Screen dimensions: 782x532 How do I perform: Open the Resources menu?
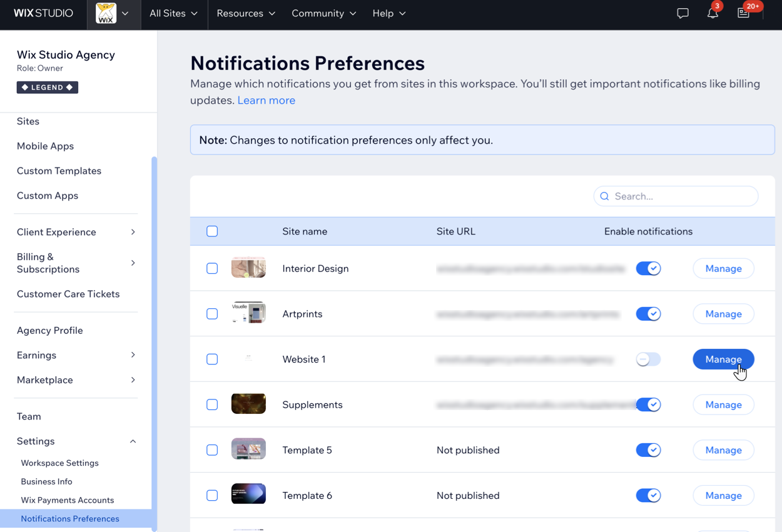[245, 13]
